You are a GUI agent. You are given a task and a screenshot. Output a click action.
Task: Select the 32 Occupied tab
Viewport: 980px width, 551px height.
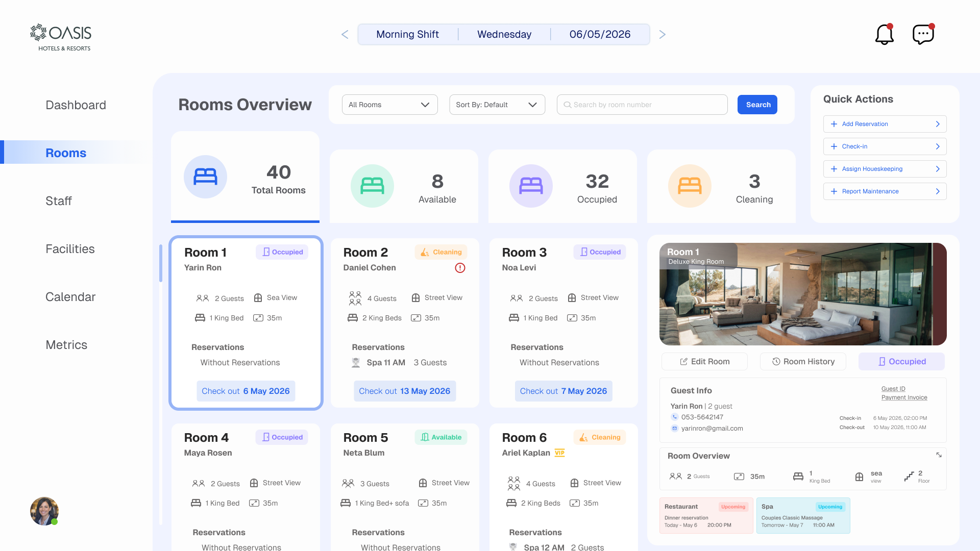click(562, 186)
